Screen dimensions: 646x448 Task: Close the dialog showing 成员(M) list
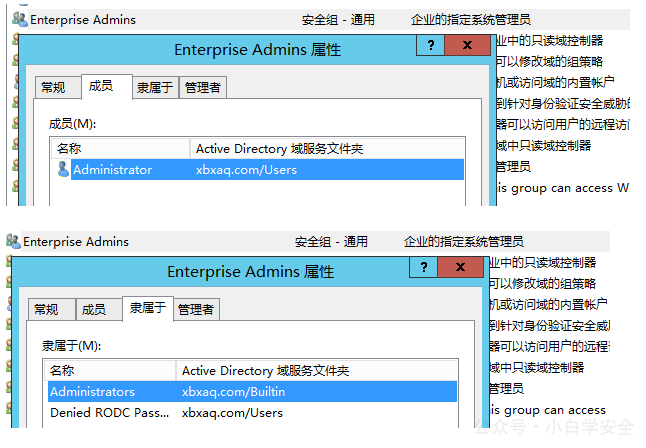point(467,45)
